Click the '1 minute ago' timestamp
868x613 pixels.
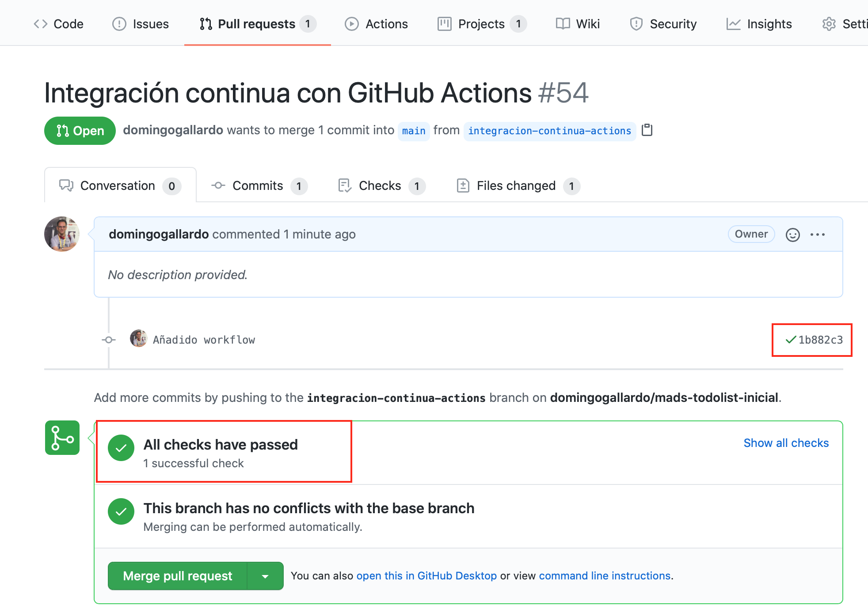pos(320,234)
